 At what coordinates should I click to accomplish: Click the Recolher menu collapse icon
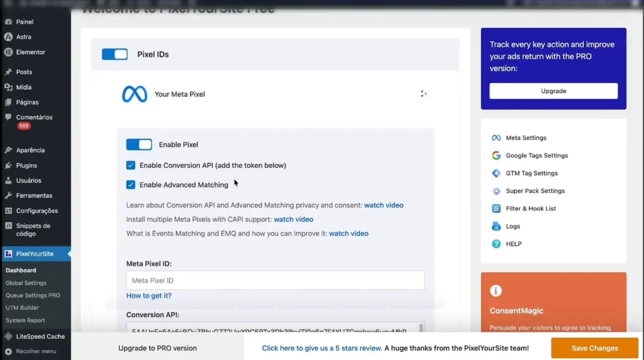8,351
